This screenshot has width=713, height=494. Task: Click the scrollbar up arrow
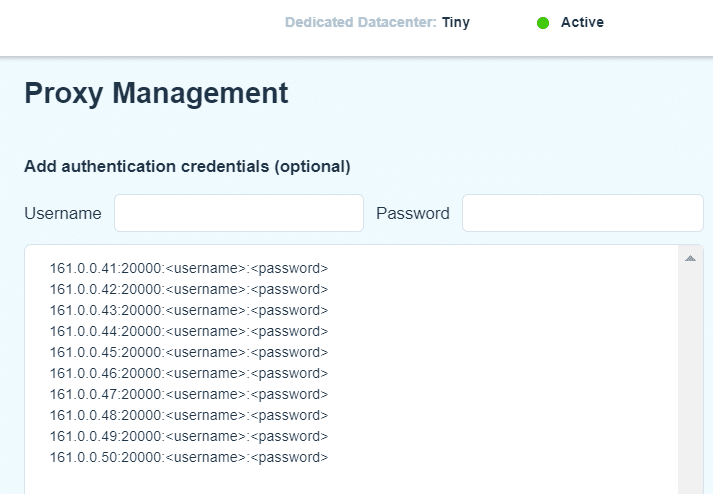[690, 258]
